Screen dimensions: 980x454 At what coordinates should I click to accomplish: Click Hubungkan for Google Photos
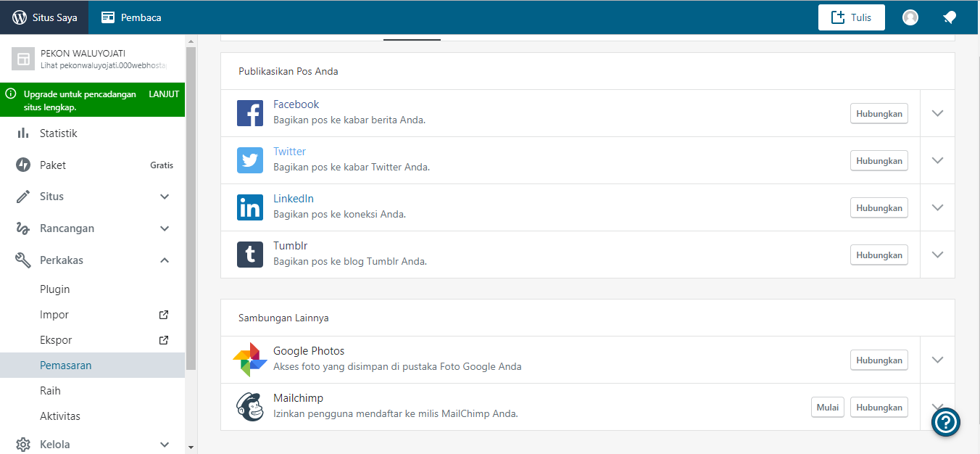(x=879, y=360)
